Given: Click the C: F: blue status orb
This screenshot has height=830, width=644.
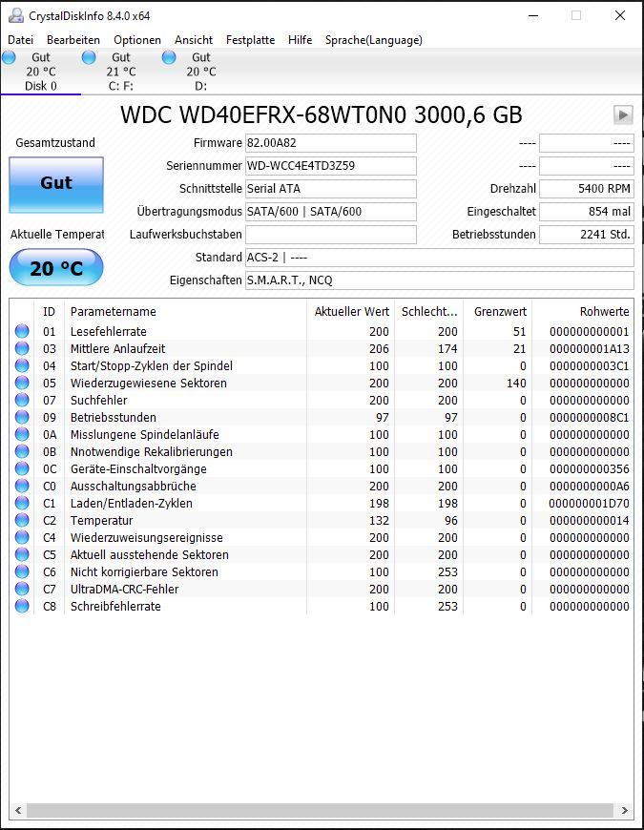Looking at the screenshot, I should [x=89, y=57].
